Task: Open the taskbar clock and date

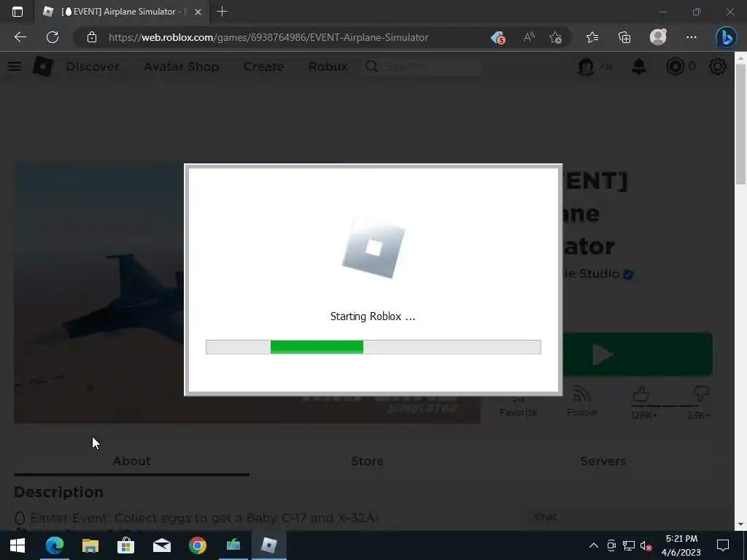Action: point(681,545)
